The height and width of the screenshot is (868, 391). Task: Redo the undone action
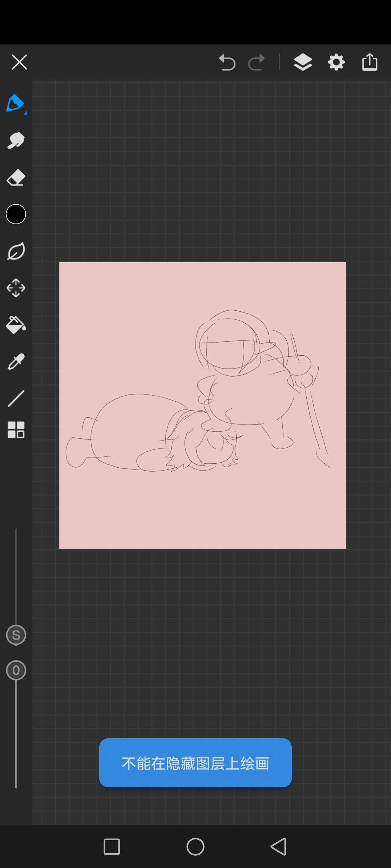[256, 62]
